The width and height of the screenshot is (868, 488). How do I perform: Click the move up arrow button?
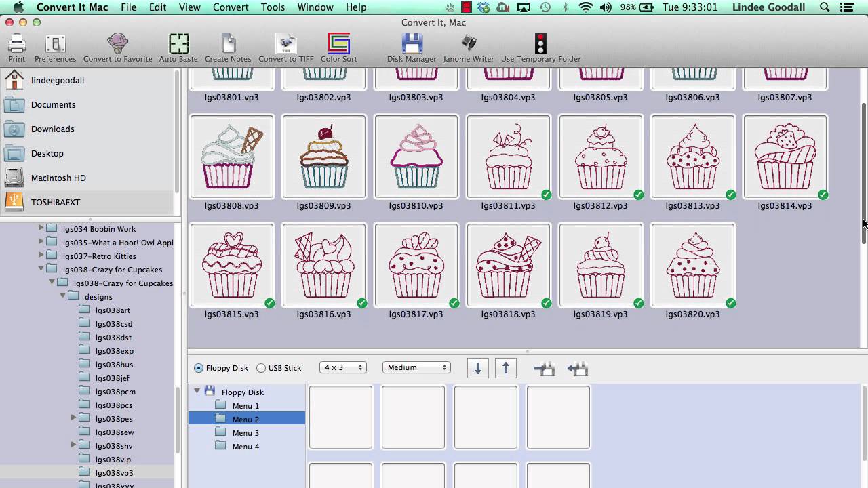click(505, 368)
